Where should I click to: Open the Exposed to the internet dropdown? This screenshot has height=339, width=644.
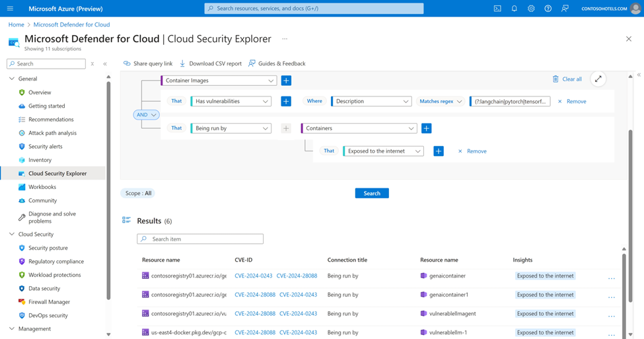click(x=384, y=151)
